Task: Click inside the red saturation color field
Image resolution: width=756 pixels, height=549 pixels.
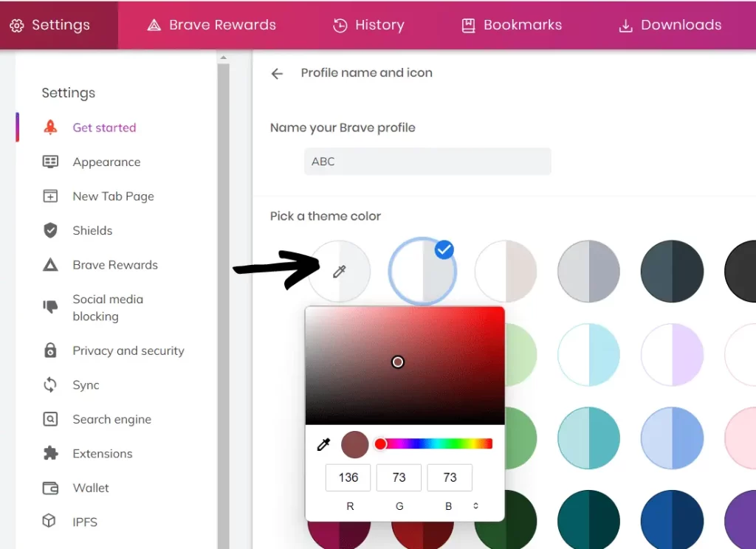Action: [x=405, y=365]
